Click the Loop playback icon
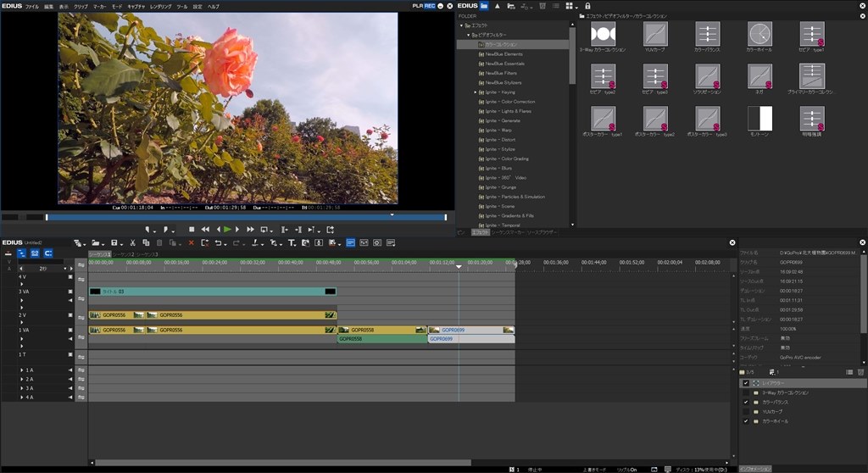The height and width of the screenshot is (473, 868). pos(264,230)
